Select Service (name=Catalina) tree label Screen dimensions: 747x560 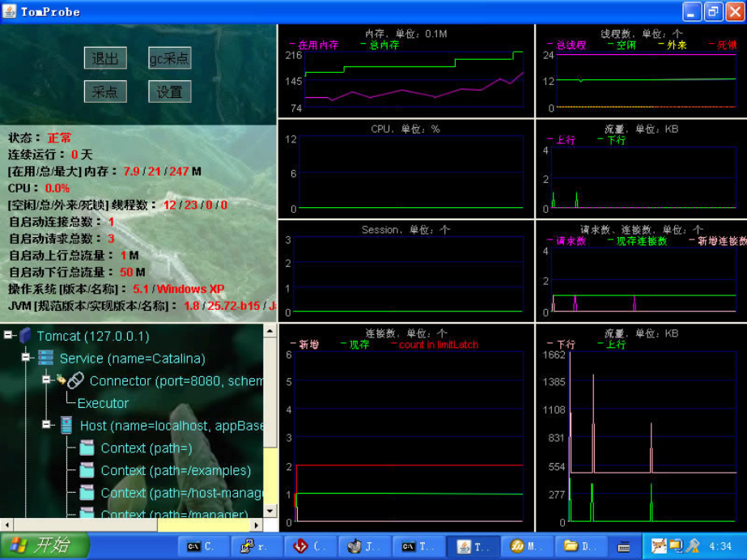(x=133, y=358)
